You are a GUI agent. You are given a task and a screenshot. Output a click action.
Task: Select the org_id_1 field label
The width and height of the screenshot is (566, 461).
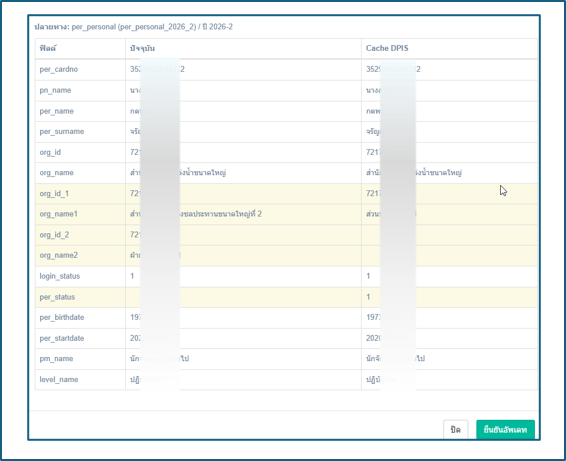[54, 193]
